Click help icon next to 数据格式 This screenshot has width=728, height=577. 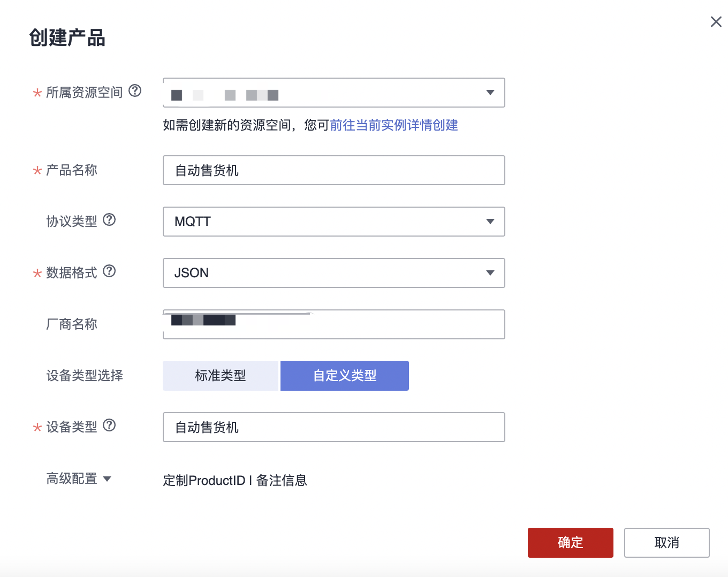tap(109, 271)
